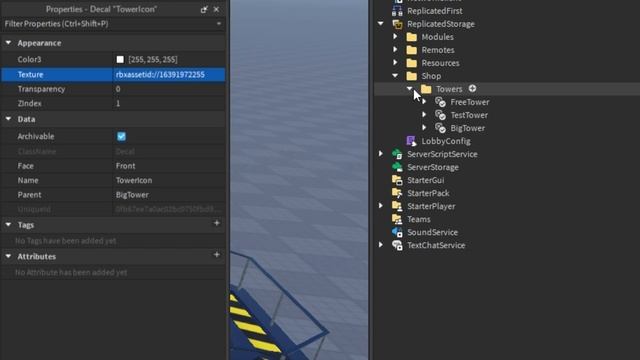Expand the FreeTower model

coord(424,102)
